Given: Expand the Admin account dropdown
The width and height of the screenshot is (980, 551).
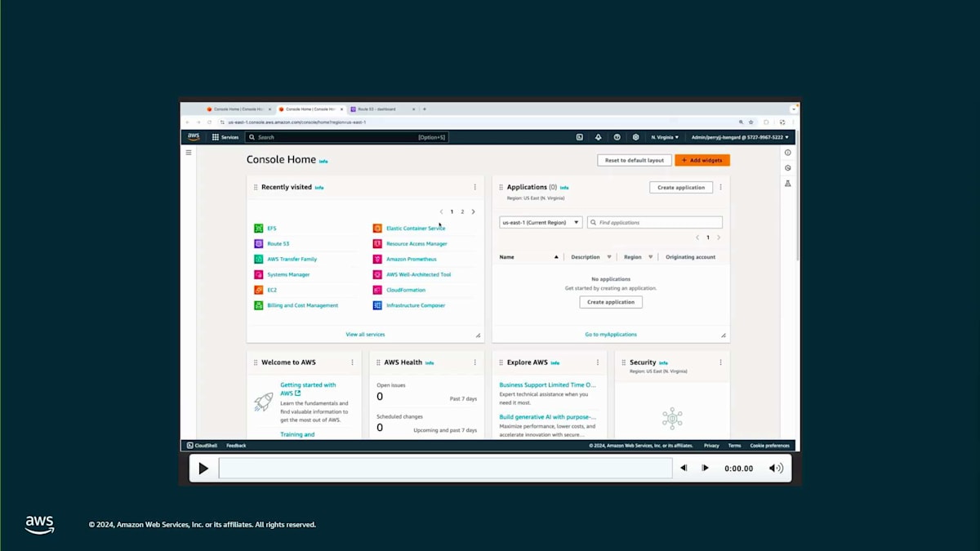Looking at the screenshot, I should 740,137.
